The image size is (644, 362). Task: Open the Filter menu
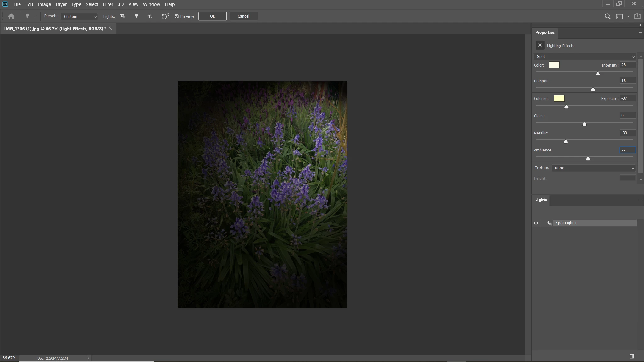tap(108, 4)
